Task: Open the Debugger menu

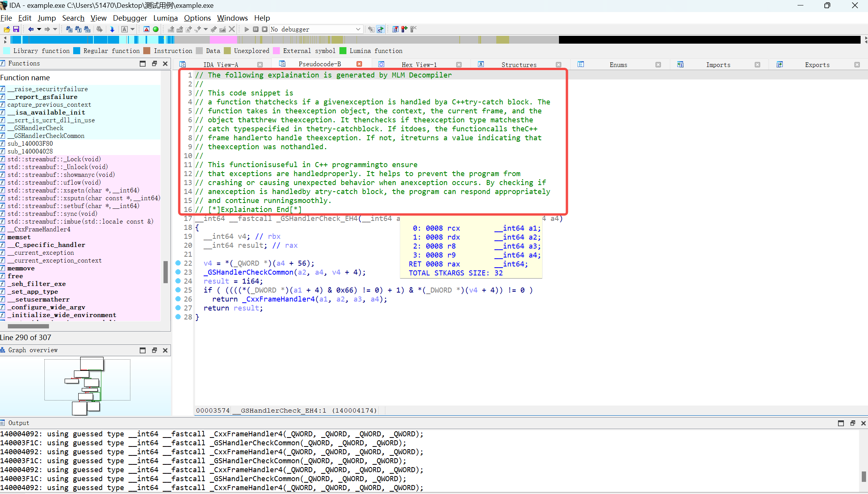Action: pyautogui.click(x=130, y=18)
